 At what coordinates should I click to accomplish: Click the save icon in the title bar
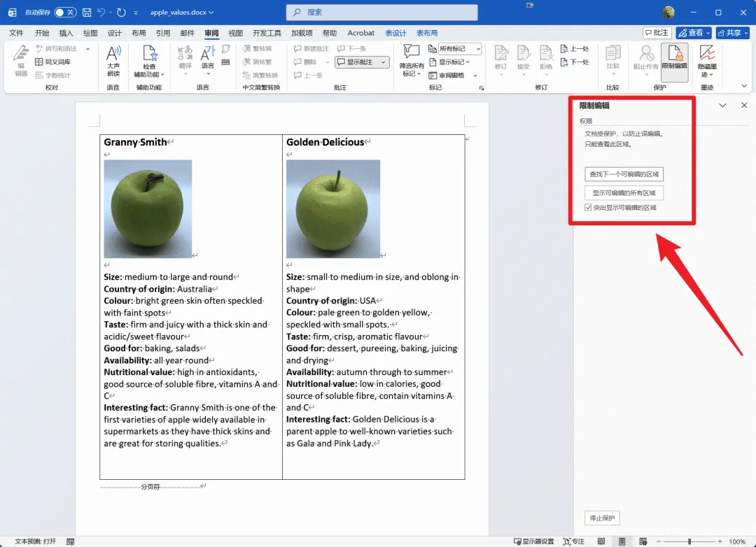point(87,13)
